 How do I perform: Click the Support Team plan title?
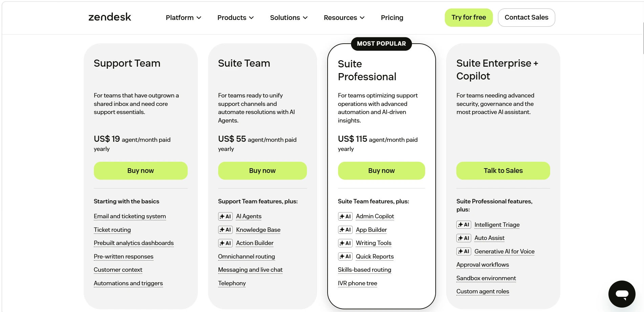pos(127,63)
